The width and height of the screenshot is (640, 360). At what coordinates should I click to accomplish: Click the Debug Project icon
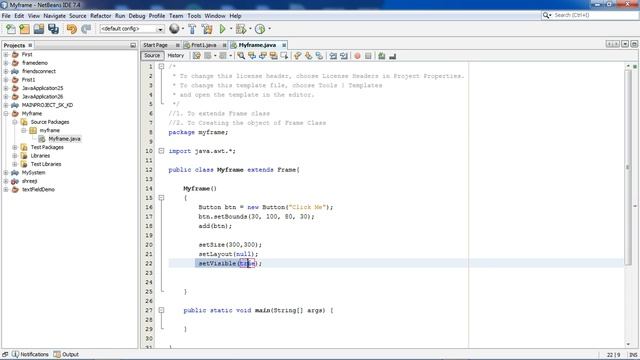pyautogui.click(x=241, y=29)
